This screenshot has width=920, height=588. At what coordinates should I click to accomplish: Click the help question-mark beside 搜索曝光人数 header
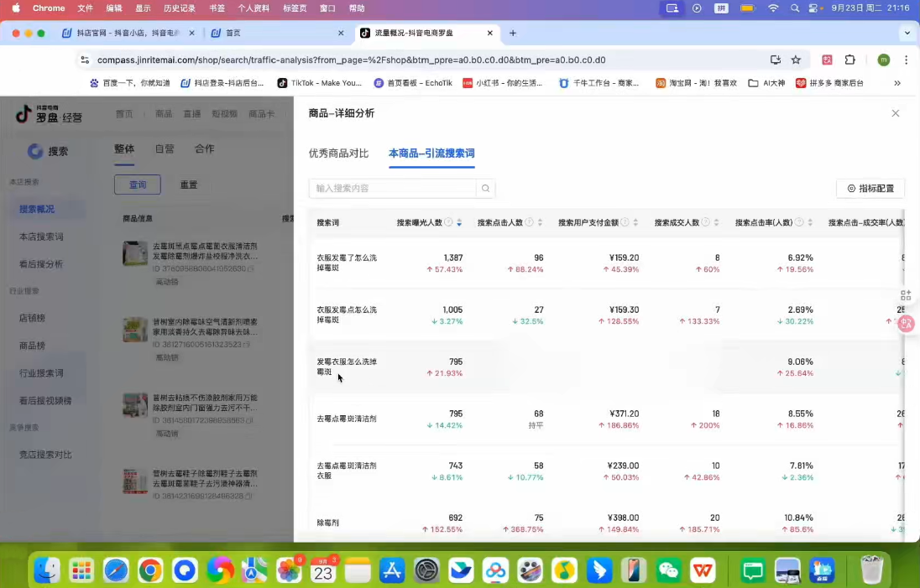(448, 222)
